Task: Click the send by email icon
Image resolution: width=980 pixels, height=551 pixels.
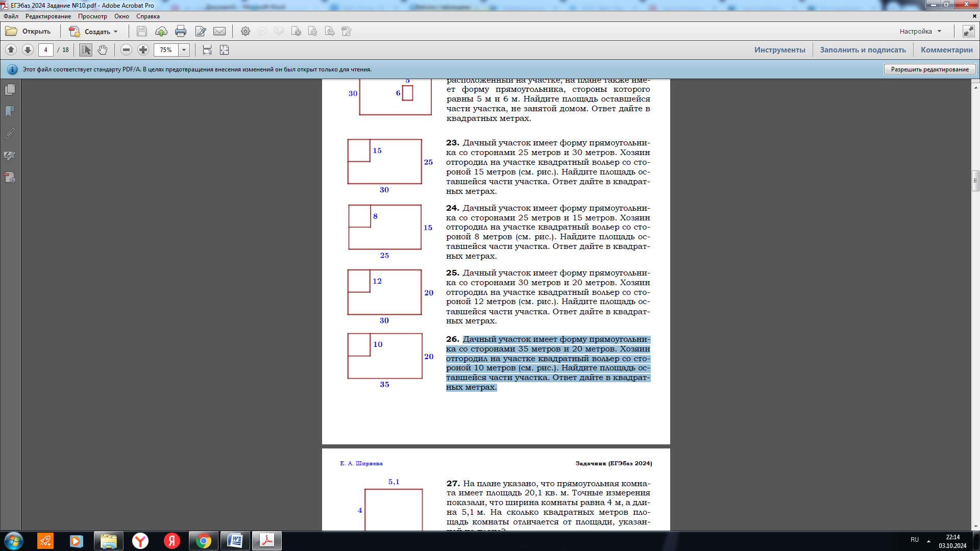Action: (x=219, y=31)
